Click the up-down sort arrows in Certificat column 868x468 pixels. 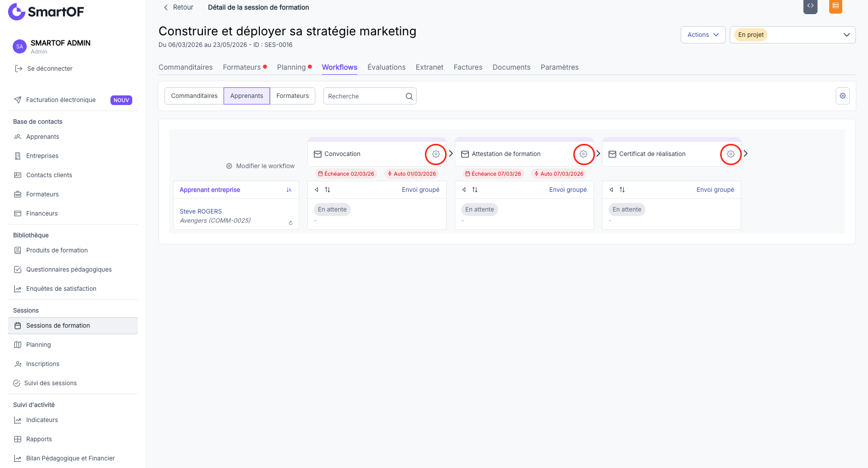pyautogui.click(x=622, y=190)
